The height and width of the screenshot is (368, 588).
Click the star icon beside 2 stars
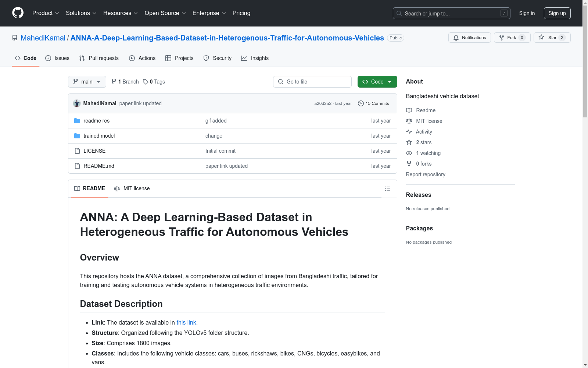tap(409, 142)
